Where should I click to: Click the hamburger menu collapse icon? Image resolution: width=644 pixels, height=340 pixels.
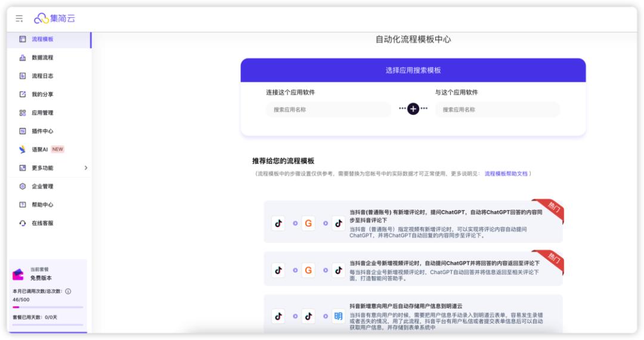point(19,19)
